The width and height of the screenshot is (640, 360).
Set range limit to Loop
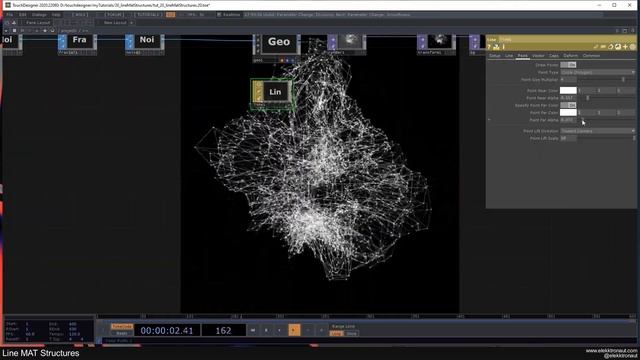(336, 333)
